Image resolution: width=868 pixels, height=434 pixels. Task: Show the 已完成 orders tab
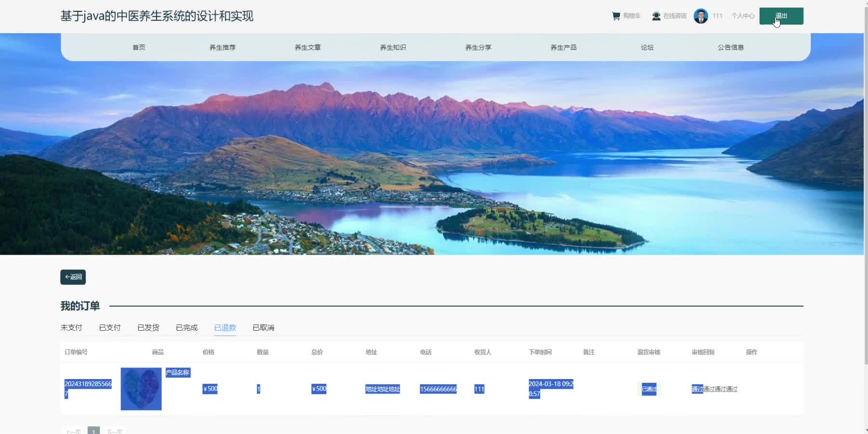point(187,327)
